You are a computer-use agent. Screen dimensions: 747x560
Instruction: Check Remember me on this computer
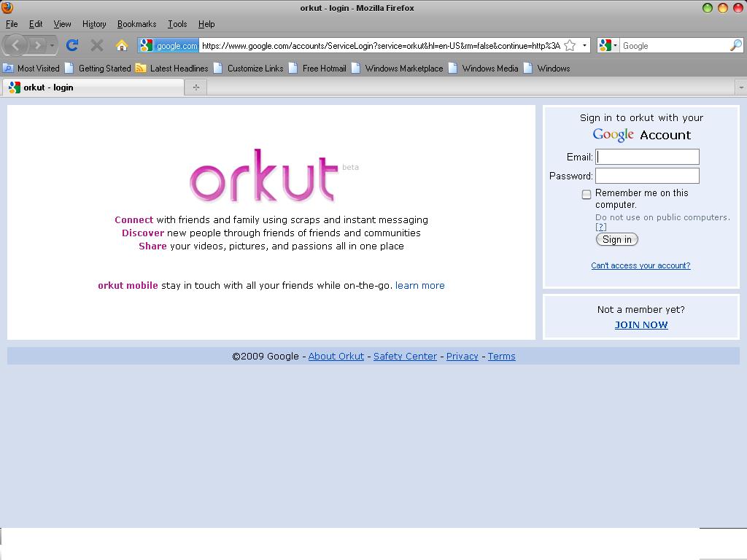[x=587, y=194]
